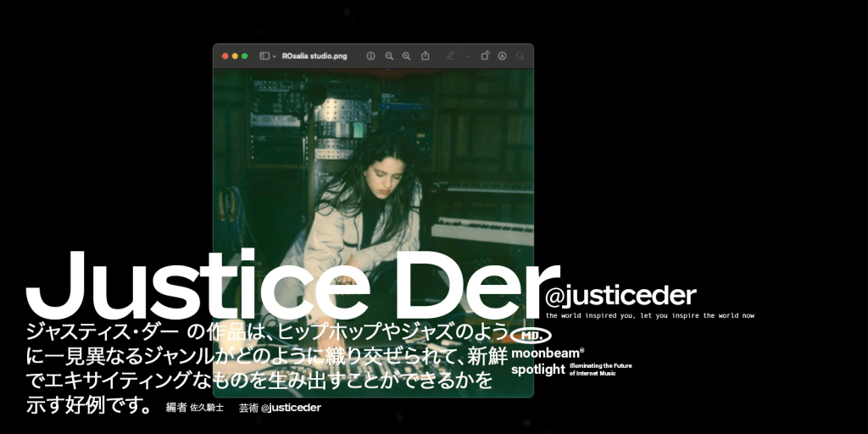Screen dimensions: 868x434
Task: Open the Share menu icon
Action: click(426, 56)
